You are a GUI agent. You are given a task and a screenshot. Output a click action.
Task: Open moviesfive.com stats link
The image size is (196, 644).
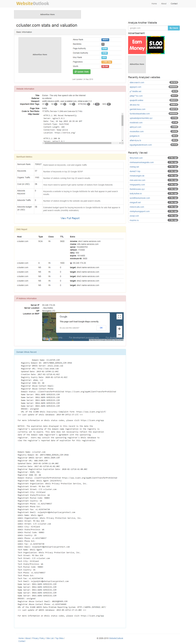coord(137,131)
